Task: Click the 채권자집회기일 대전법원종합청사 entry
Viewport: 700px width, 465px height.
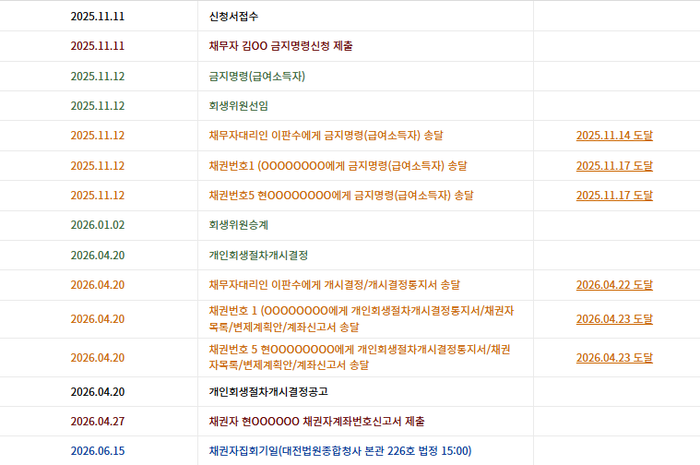Action: [340, 451]
